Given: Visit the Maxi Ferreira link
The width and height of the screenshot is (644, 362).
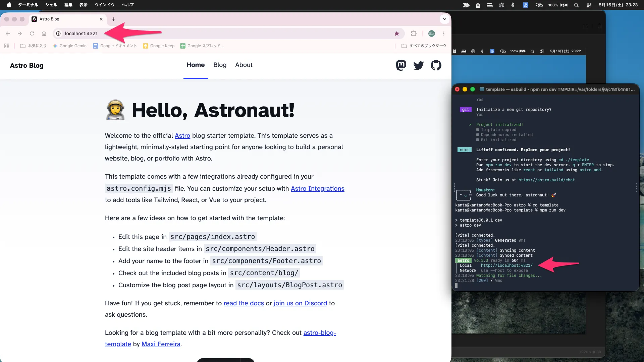Looking at the screenshot, I should tap(161, 344).
